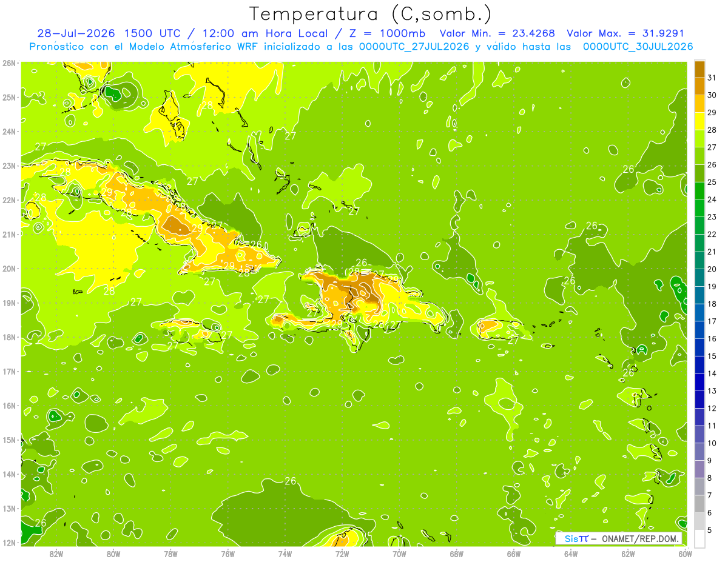Click the '82W' longitude axis label
The width and height of the screenshot is (728, 562).
56,554
